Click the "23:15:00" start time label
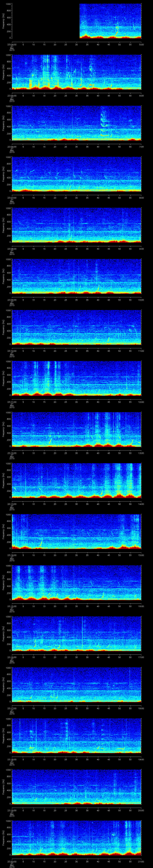Image resolution: width=153 pixels, height=868 pixels. coord(12,606)
